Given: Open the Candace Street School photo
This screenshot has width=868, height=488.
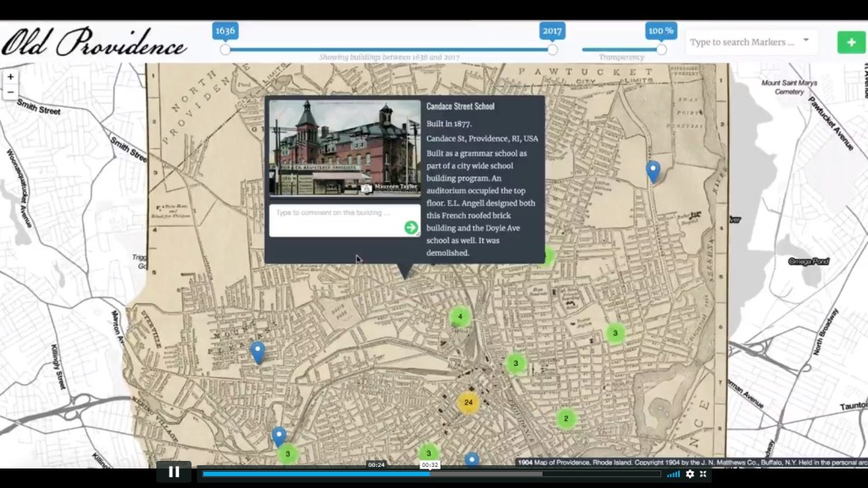Looking at the screenshot, I should [x=344, y=148].
